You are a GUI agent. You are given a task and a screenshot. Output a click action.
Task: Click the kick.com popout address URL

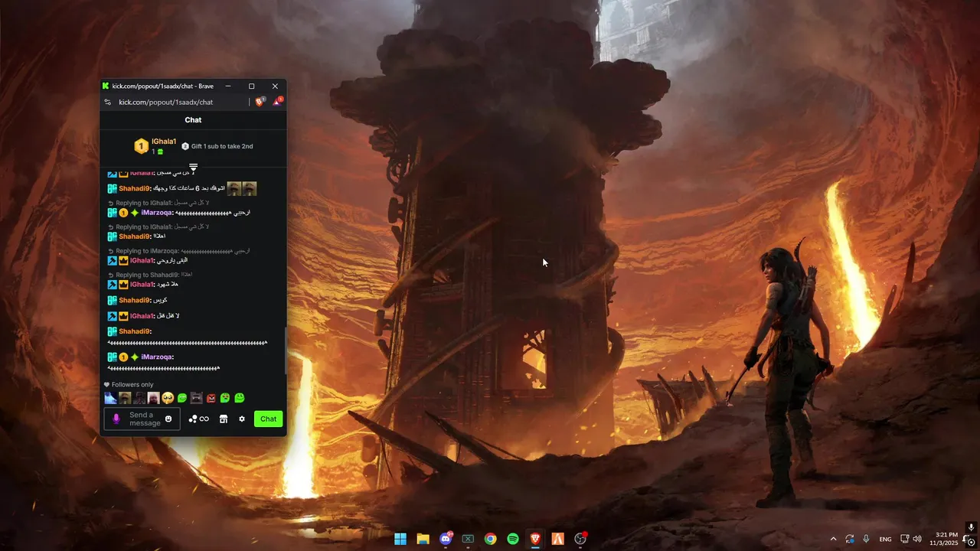(x=165, y=102)
